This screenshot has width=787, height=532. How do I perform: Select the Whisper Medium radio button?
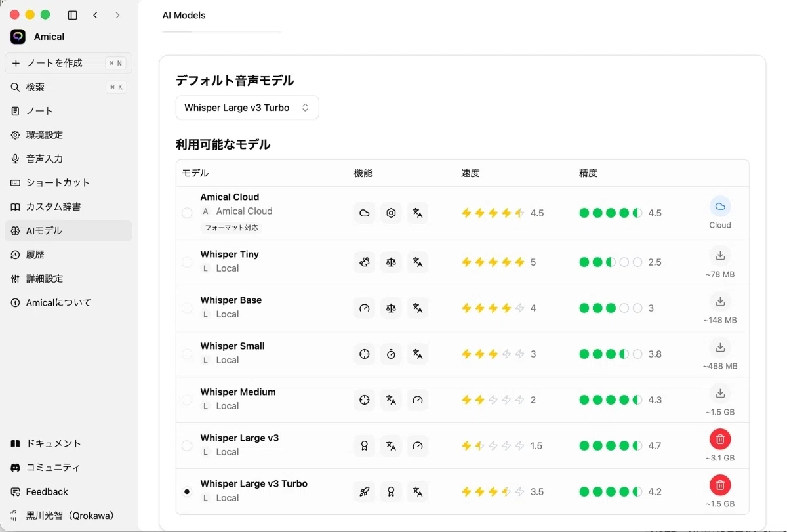point(187,399)
